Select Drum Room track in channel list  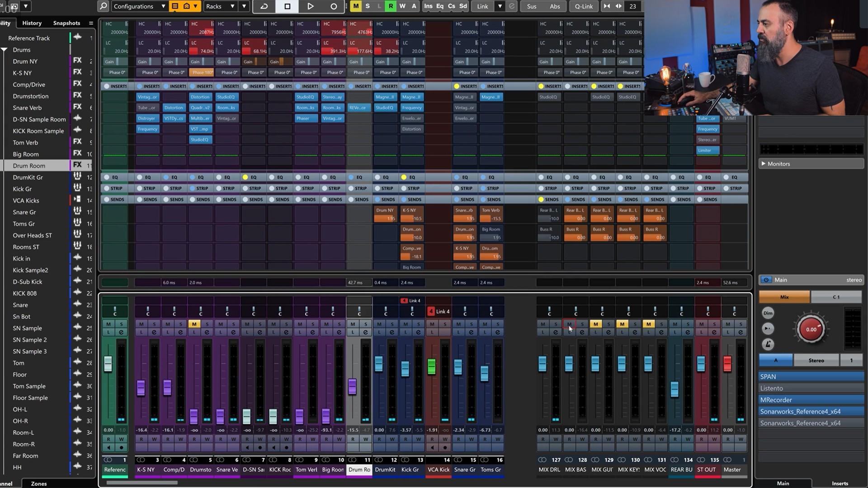(x=29, y=166)
